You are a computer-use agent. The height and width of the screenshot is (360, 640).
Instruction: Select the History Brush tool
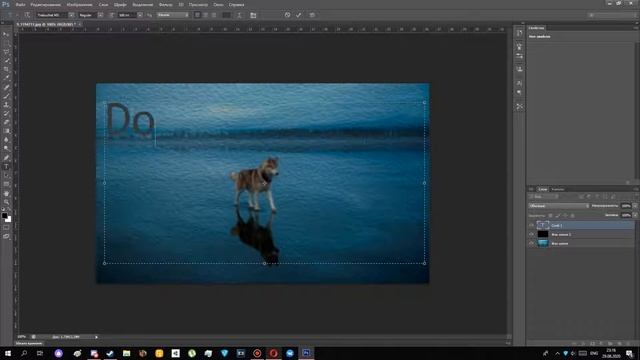pos(6,113)
